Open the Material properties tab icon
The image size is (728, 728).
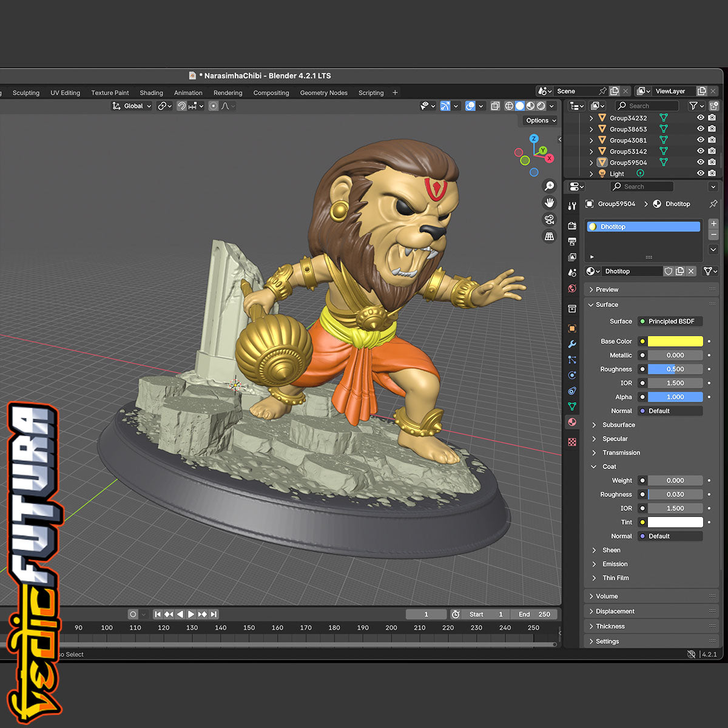(x=571, y=422)
